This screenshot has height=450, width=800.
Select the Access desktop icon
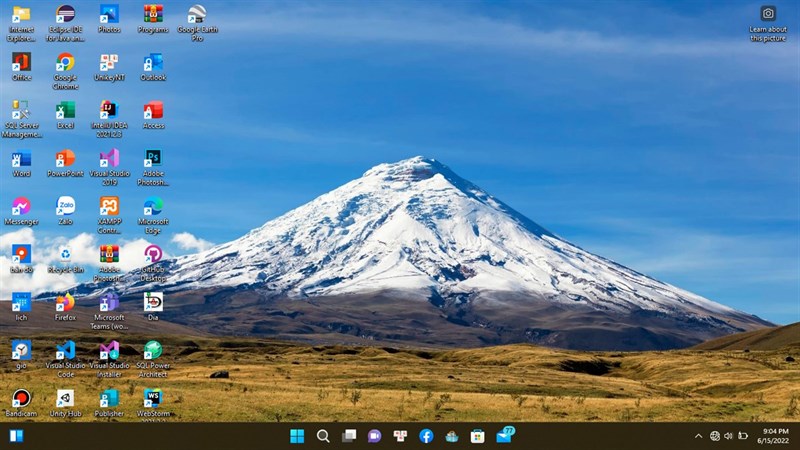tap(153, 115)
